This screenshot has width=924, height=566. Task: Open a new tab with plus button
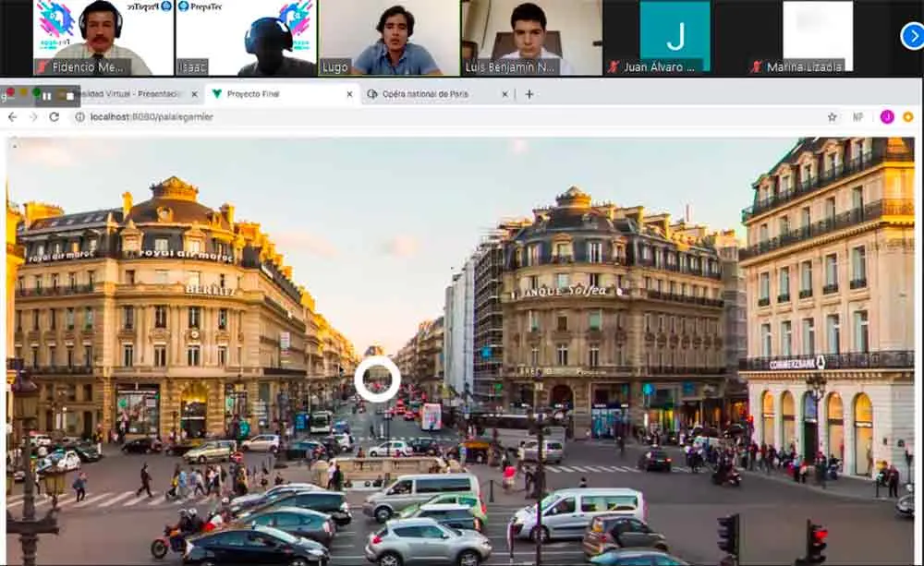coord(529,94)
